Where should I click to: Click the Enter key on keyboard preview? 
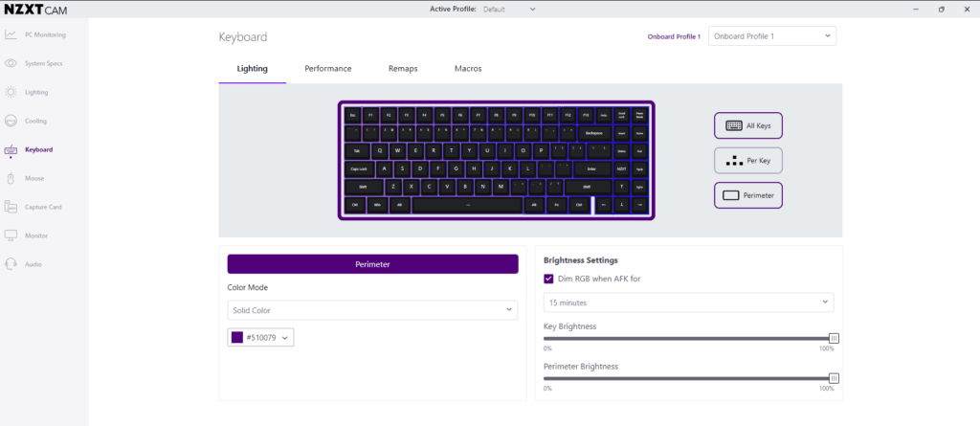tap(593, 168)
